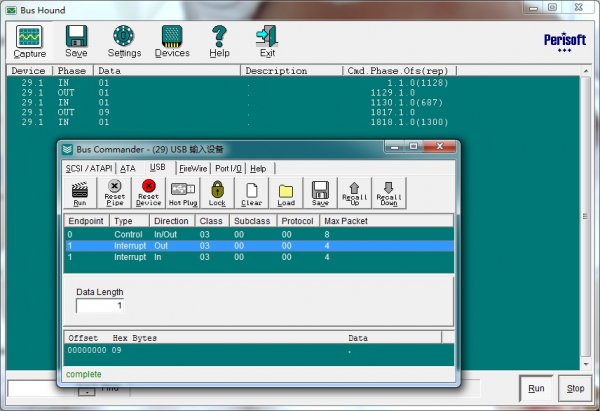Click the Data Length input field
600x411 pixels.
(100, 305)
